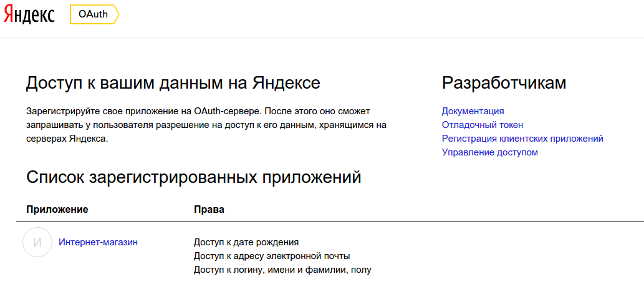Viewport: 644px width, 284px height.
Task: Click the 'Доступ к логину, имени и фамилии, полу' permission
Action: 283,270
